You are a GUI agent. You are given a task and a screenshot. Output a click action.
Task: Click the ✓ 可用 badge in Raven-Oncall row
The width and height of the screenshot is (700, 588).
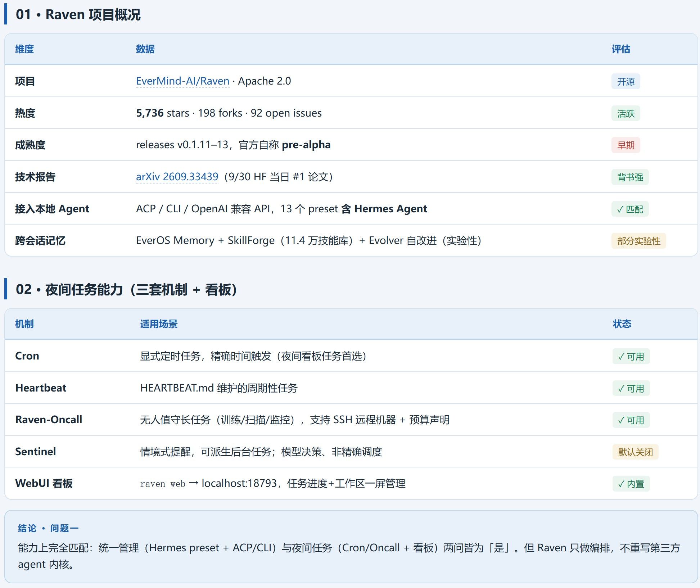631,420
